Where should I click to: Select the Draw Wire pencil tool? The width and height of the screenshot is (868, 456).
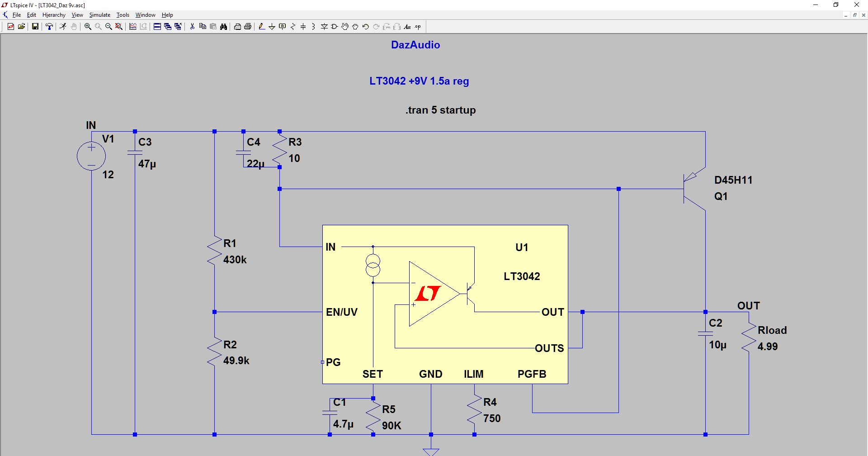click(262, 27)
